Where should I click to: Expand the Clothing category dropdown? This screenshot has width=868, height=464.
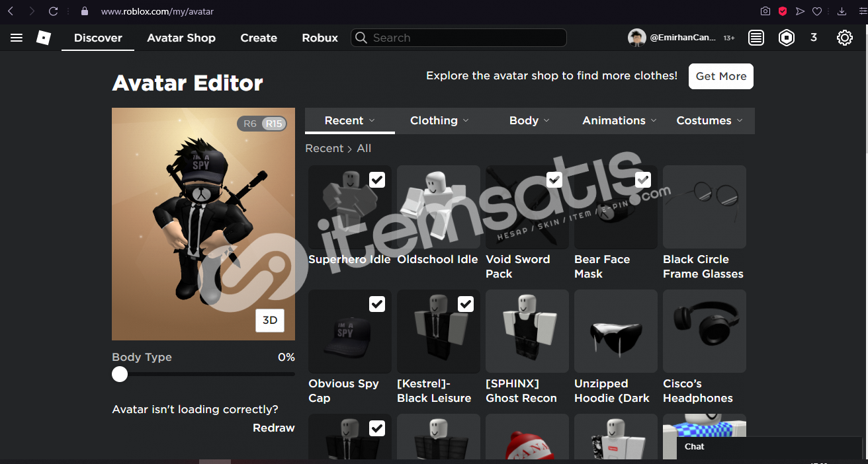point(439,121)
